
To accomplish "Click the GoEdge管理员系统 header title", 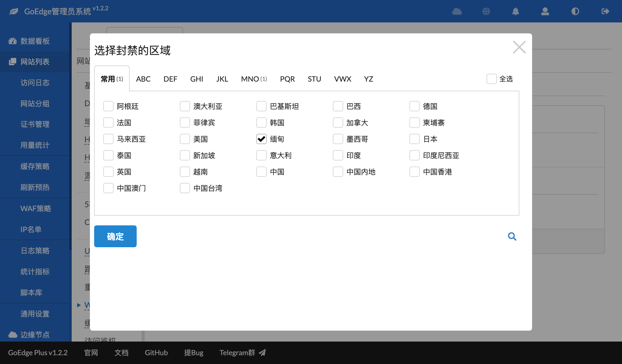I will tap(57, 12).
